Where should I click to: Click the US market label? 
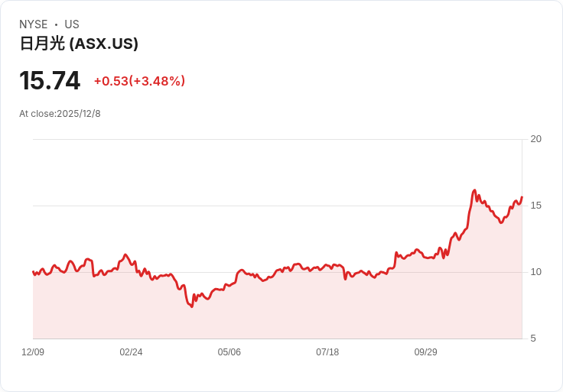(71, 24)
